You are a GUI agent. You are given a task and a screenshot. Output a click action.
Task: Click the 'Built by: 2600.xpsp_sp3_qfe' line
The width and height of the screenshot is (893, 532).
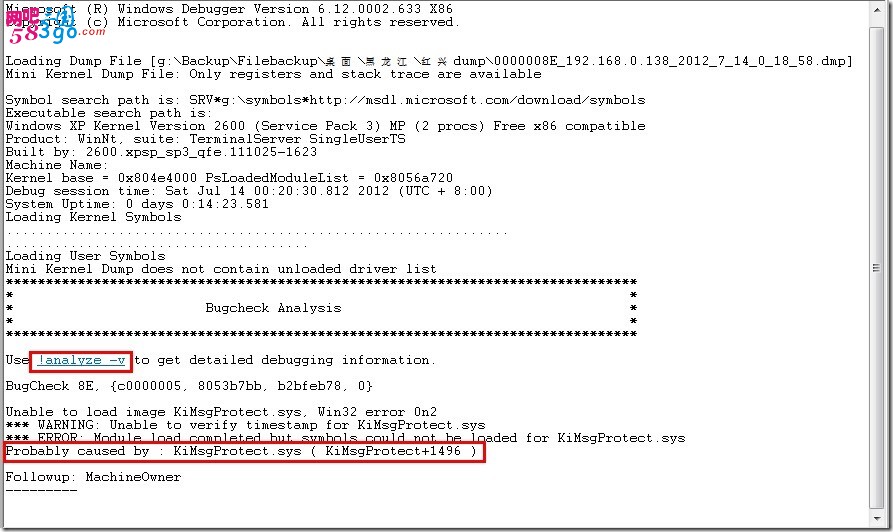pos(161,152)
